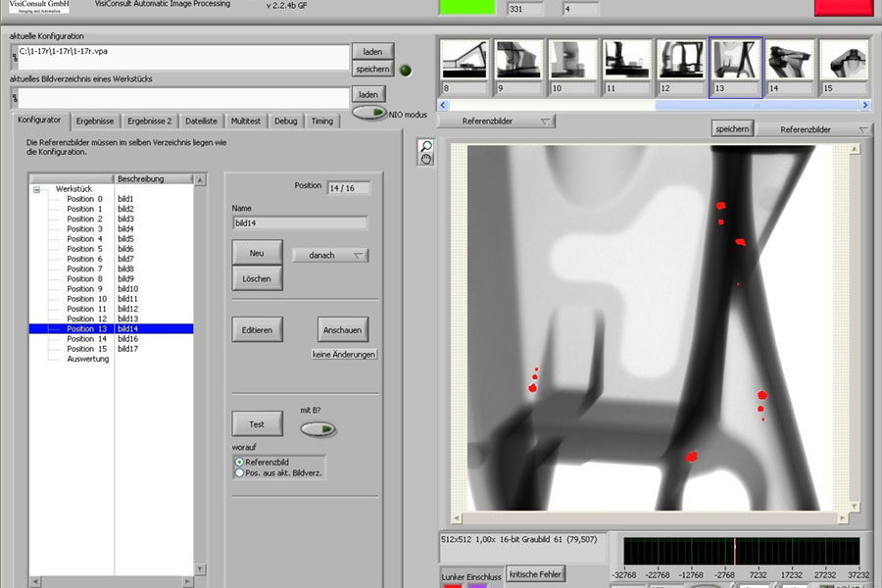Open the Multitest tab
Image resolution: width=882 pixels, height=588 pixels.
pos(246,122)
